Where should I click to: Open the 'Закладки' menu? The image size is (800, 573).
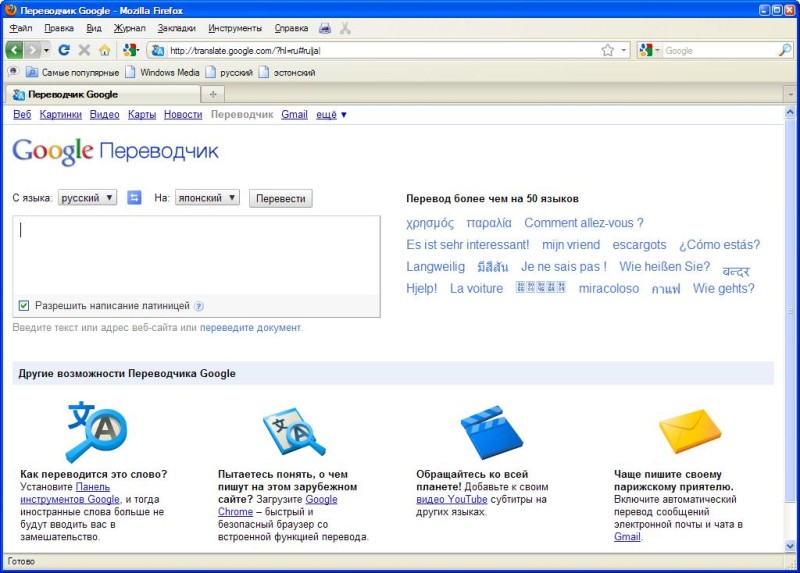[176, 28]
